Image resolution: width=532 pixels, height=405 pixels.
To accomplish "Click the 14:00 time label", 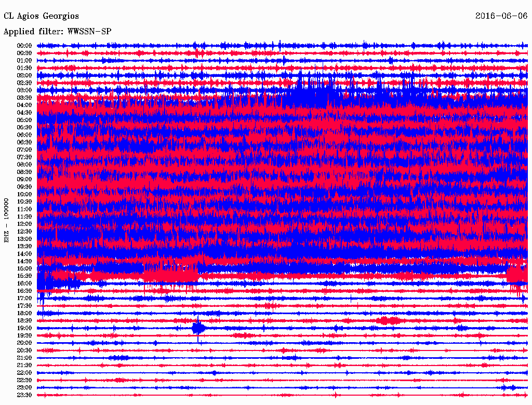I will click(x=24, y=254).
